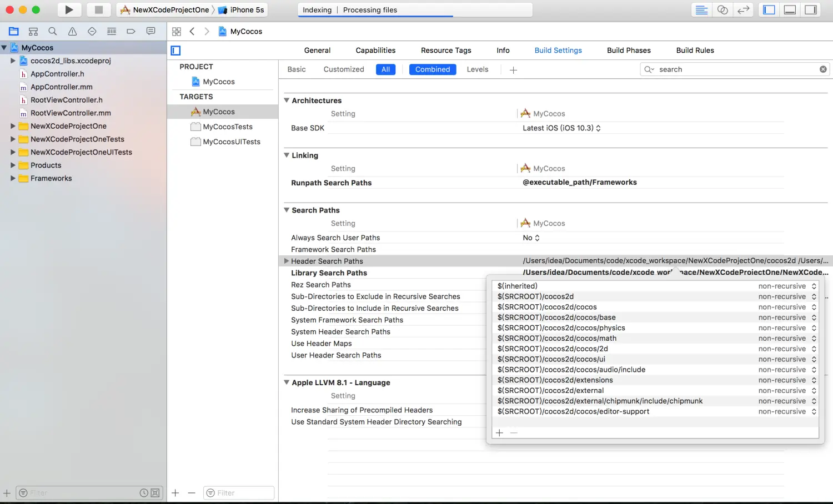Open the Find navigator magnifier icon

(53, 32)
